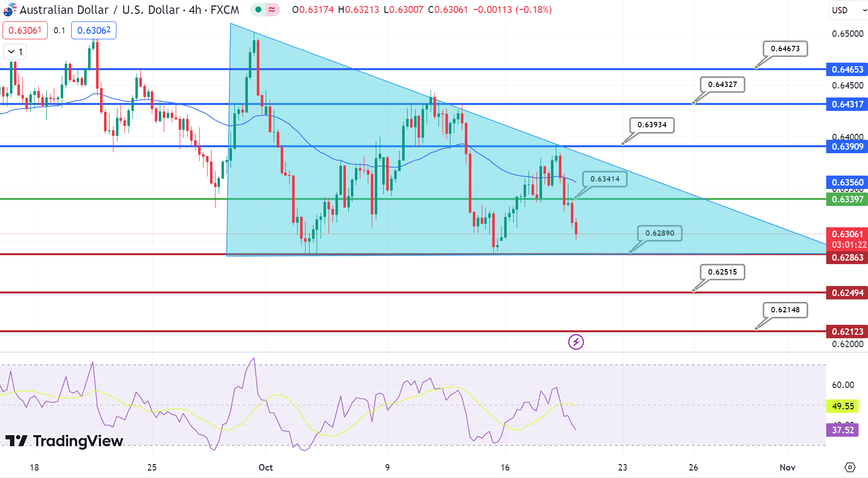This screenshot has width=868, height=478.
Task: Select the 0.62148 price callout label
Action: tap(785, 310)
